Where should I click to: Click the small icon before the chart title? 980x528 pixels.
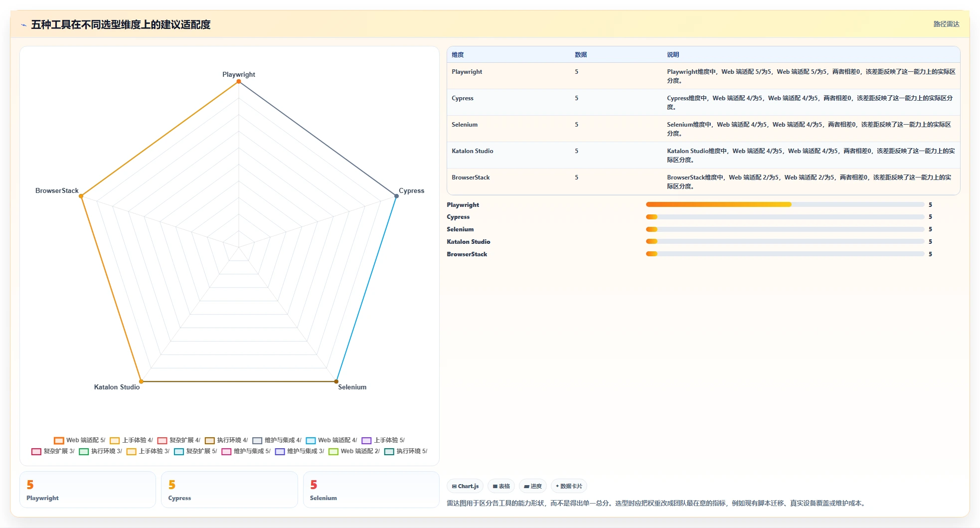[23, 25]
